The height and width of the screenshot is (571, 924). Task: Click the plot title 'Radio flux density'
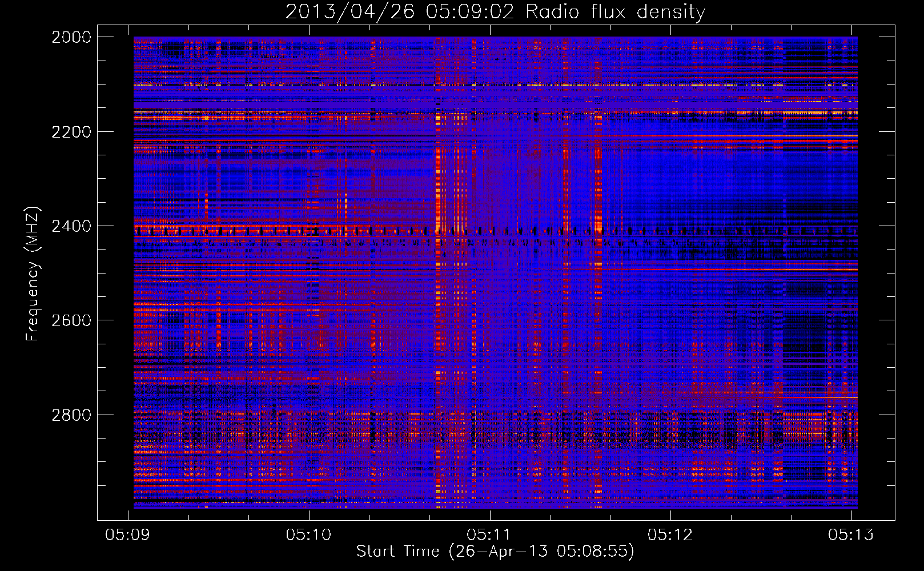coord(616,12)
